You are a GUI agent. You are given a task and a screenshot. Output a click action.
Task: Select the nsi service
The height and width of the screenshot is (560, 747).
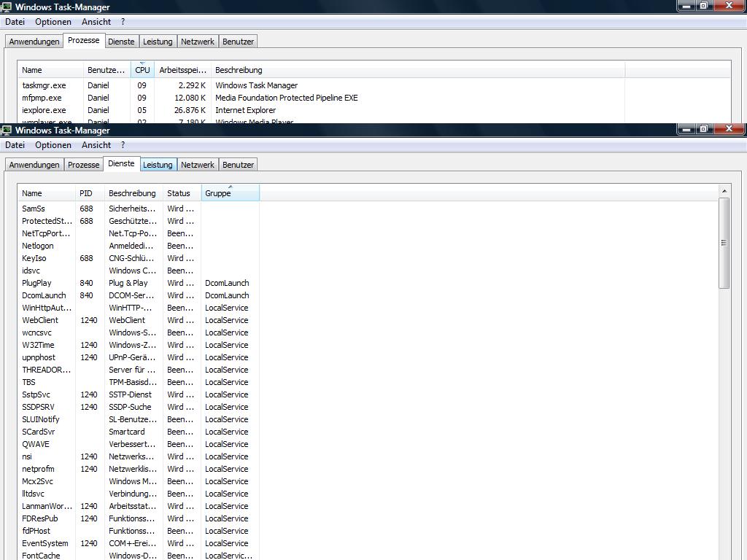tap(27, 456)
